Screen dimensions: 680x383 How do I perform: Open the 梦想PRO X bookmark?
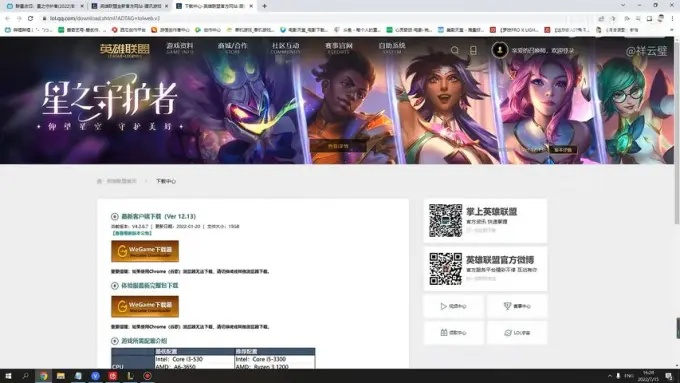514,30
